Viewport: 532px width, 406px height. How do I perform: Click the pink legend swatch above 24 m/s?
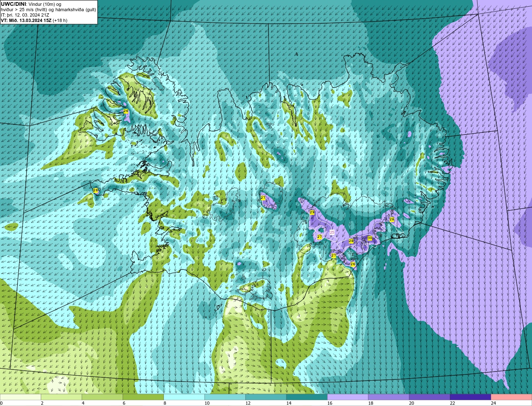tap(512, 397)
